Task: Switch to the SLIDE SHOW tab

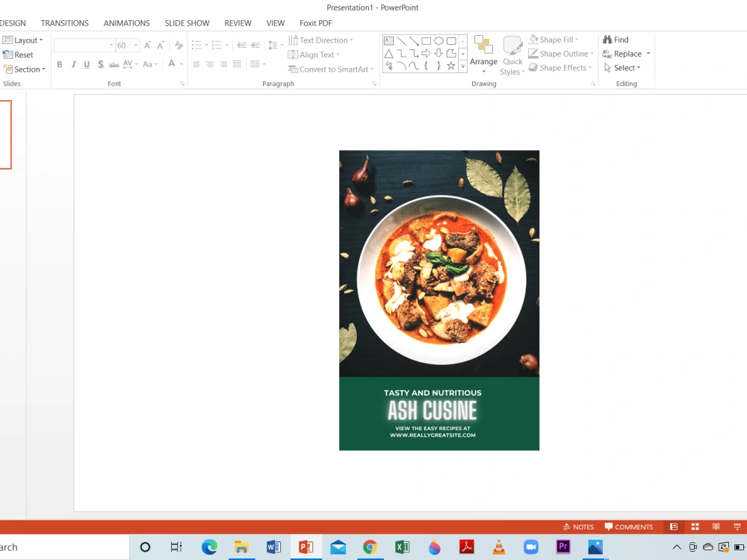Action: tap(187, 23)
